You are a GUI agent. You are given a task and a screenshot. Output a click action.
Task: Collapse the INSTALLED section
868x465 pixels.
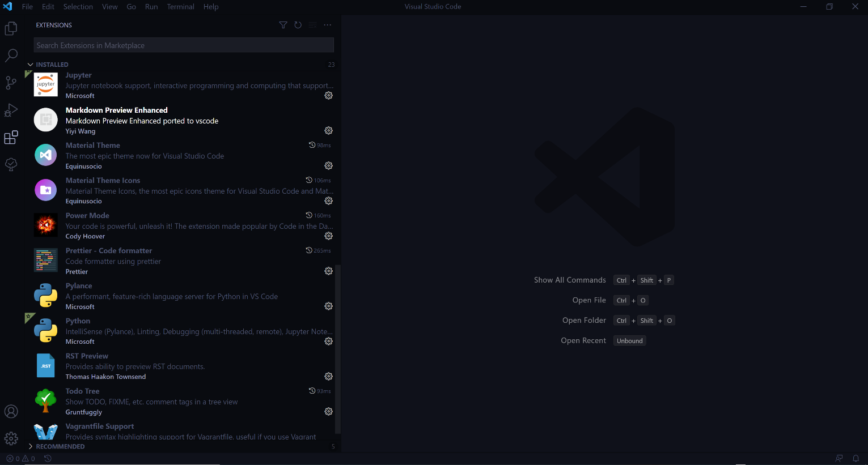click(31, 65)
